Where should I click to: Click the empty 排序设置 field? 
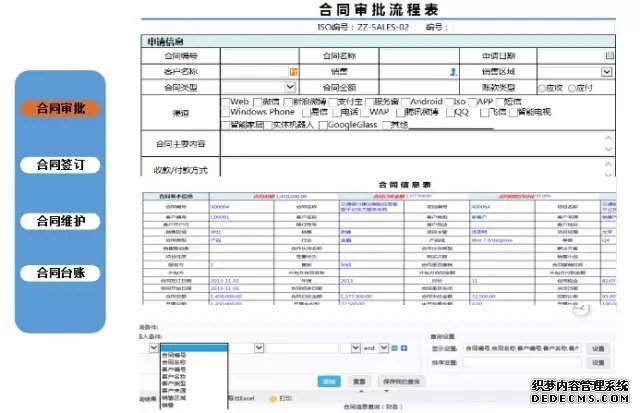522,363
